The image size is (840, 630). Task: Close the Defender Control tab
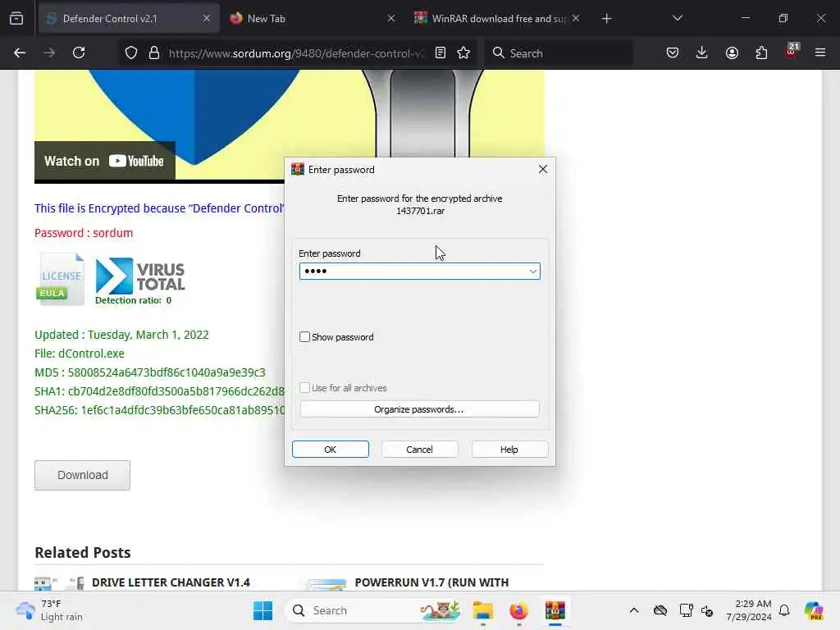pos(207,18)
